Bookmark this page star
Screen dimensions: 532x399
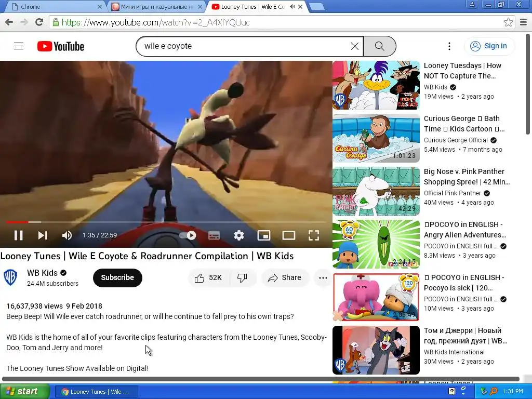point(508,22)
